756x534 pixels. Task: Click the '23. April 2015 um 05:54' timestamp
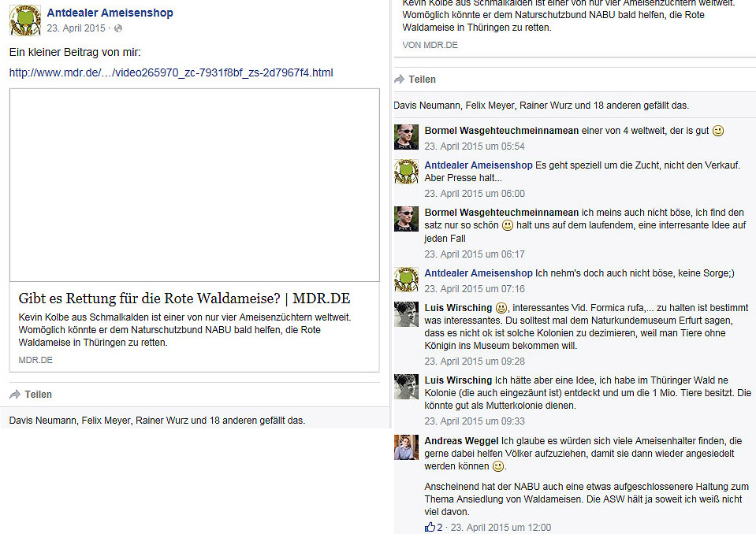pyautogui.click(x=475, y=146)
